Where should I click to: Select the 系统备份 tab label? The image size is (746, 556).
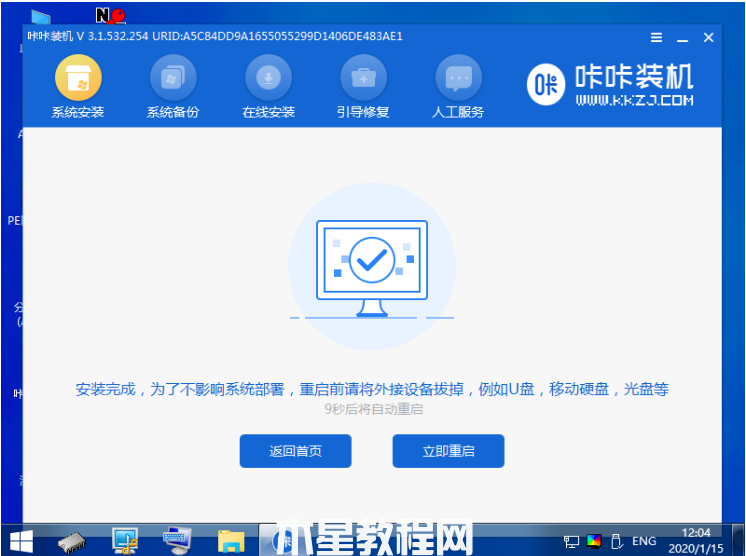point(173,112)
